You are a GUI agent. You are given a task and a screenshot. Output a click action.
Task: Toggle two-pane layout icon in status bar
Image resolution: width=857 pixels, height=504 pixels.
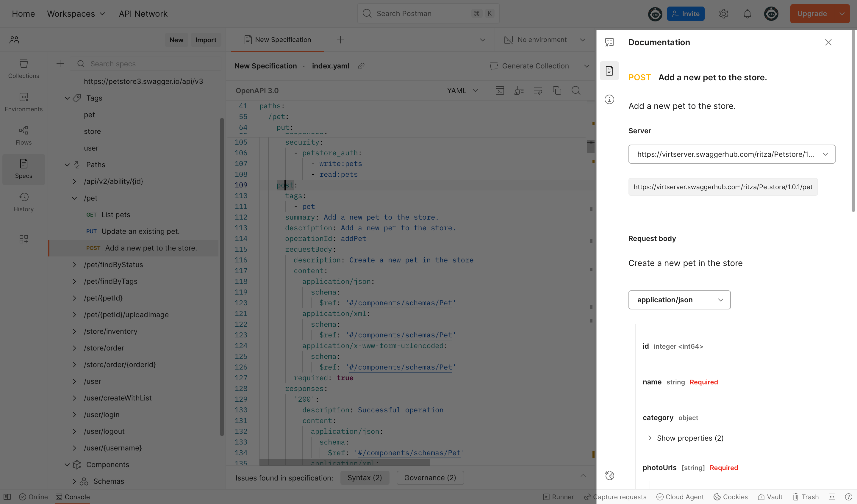[x=832, y=497]
